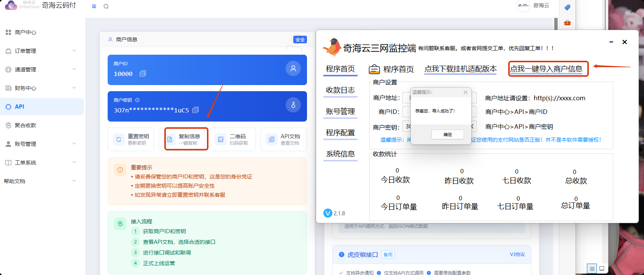Copy the 商户ID value with its copy icon
644x275 pixels.
click(143, 74)
